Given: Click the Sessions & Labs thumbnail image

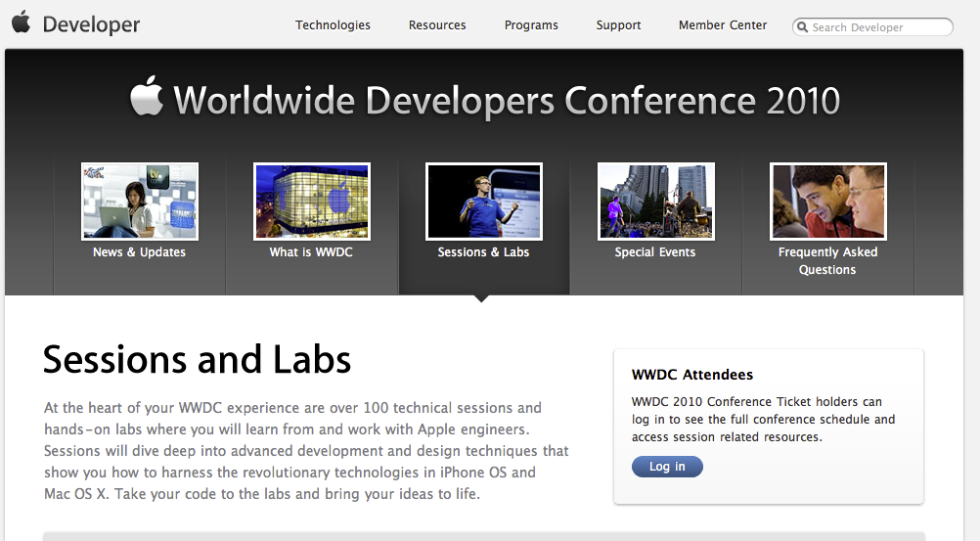Looking at the screenshot, I should 484,202.
